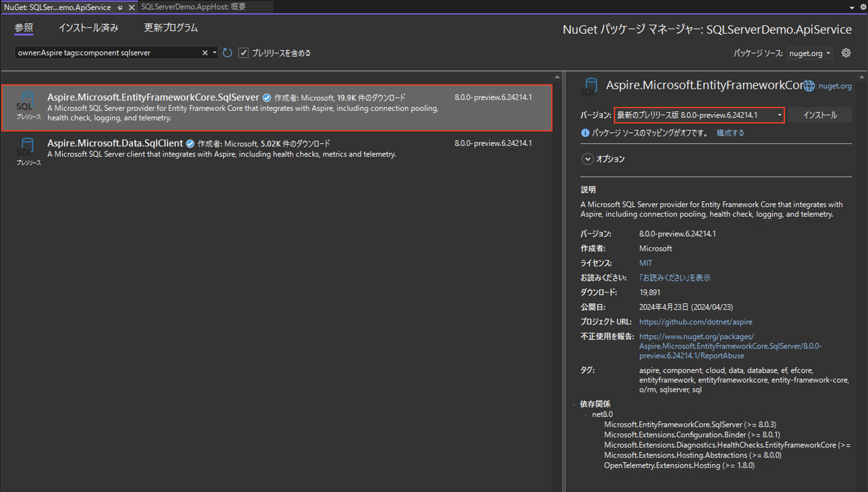Click the verified checkmark next to EntityFrameworkCore.SqlServer
Viewport: 868px width, 492px height.
tap(266, 97)
